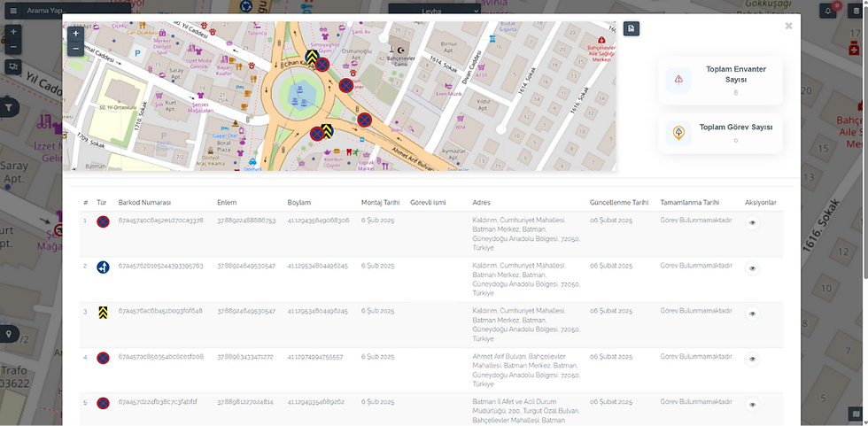
Task: Click barcode 67a4576ac6b451b093f0f648
Action: 160,311
